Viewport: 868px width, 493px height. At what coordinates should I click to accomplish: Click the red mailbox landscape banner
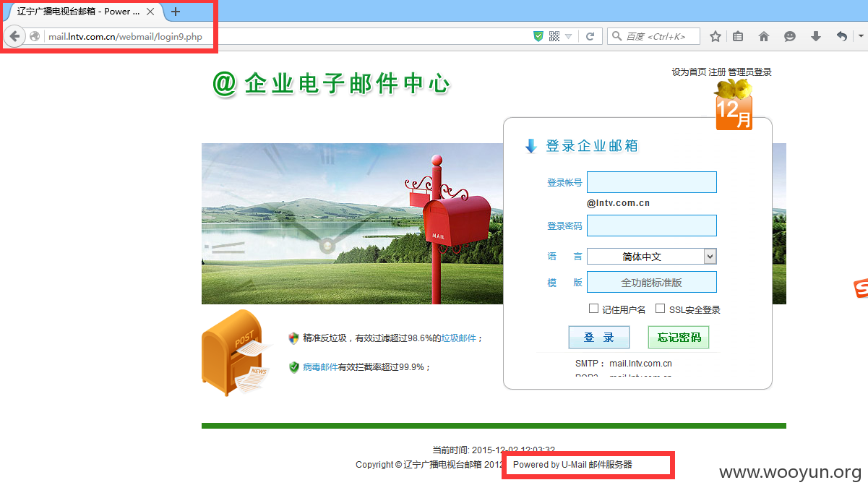pos(352,223)
